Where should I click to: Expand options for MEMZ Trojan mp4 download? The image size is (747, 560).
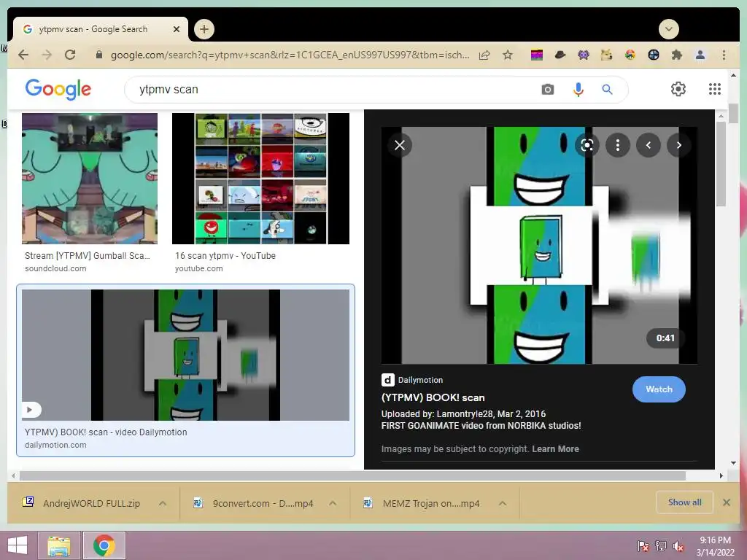(x=503, y=503)
